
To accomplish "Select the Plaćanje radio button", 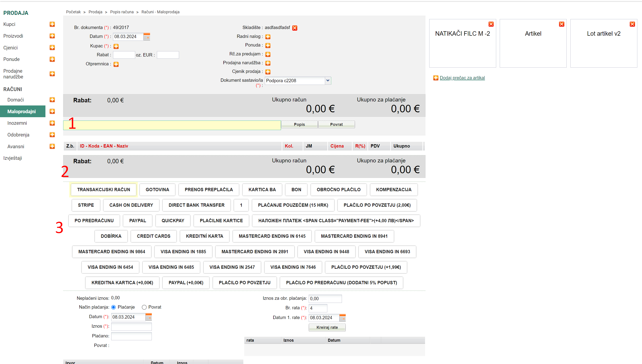I will pos(113,307).
